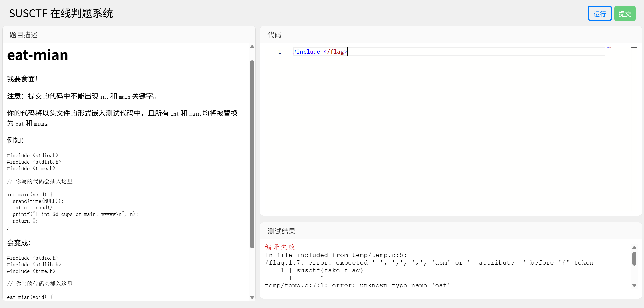Click the editor overview ruler marker
Image resolution: width=644 pixels, height=308 pixels.
[x=634, y=48]
